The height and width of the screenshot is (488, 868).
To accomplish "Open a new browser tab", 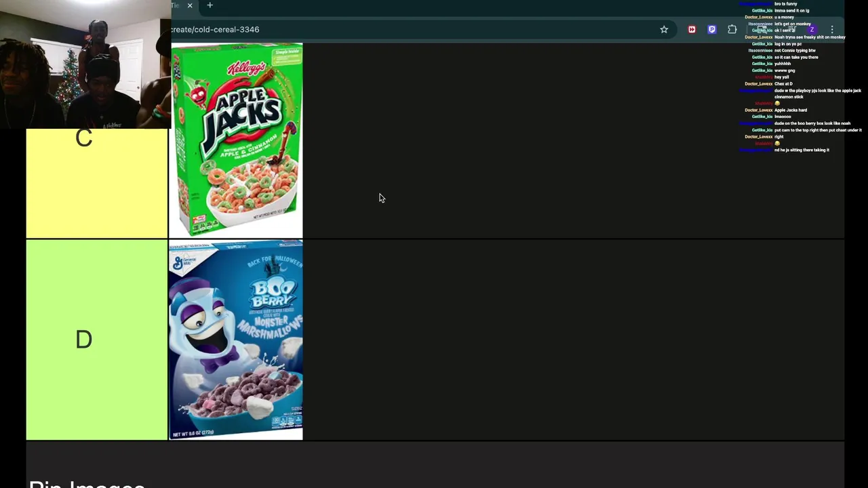I will [210, 5].
